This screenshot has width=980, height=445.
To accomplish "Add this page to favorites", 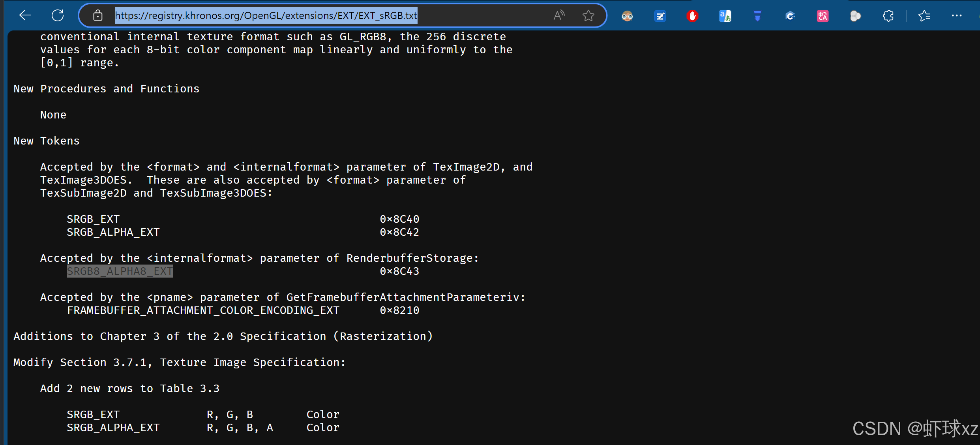I will tap(588, 15).
